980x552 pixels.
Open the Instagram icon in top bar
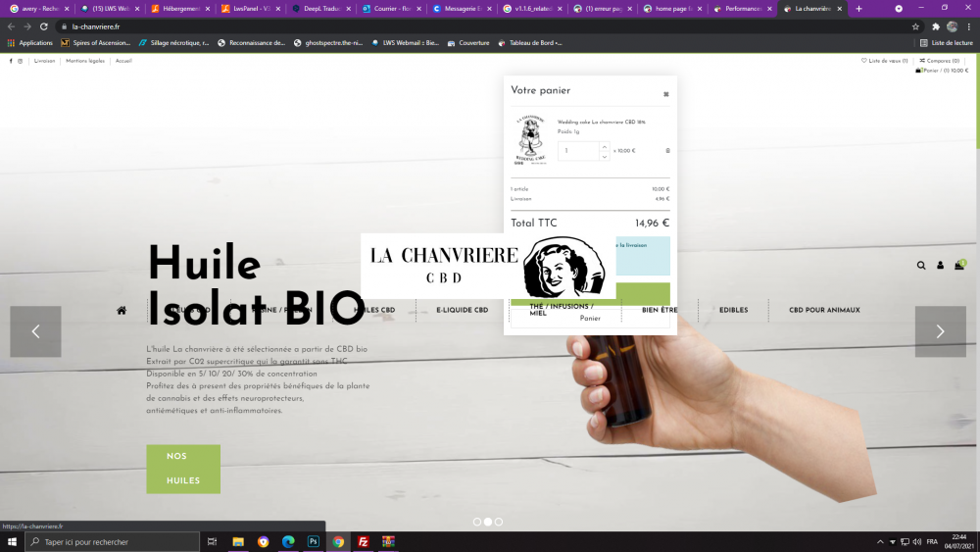20,61
